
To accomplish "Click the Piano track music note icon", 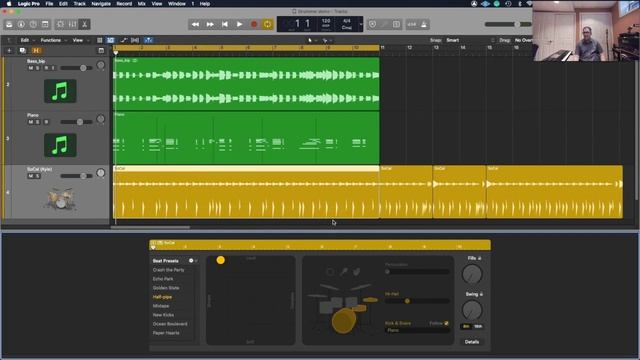I will click(x=60, y=145).
